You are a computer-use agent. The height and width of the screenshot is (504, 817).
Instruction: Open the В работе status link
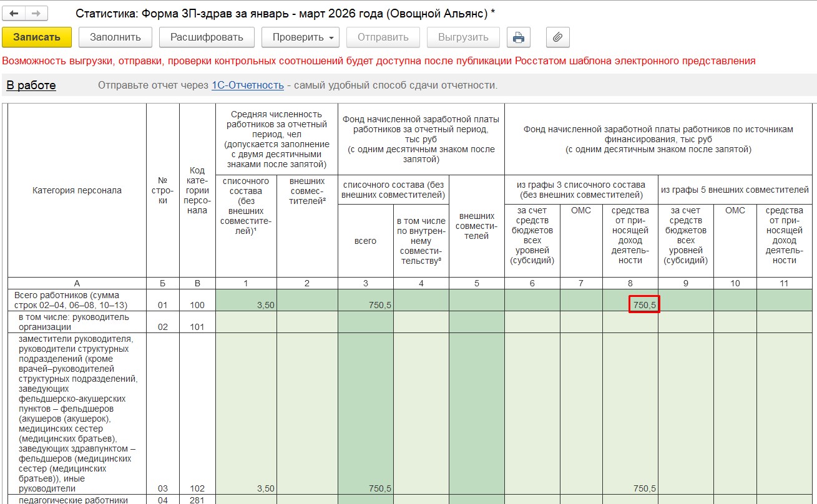click(x=31, y=85)
